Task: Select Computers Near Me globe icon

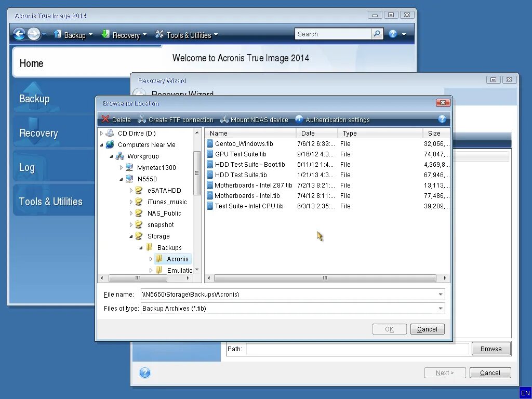Action: click(x=110, y=144)
